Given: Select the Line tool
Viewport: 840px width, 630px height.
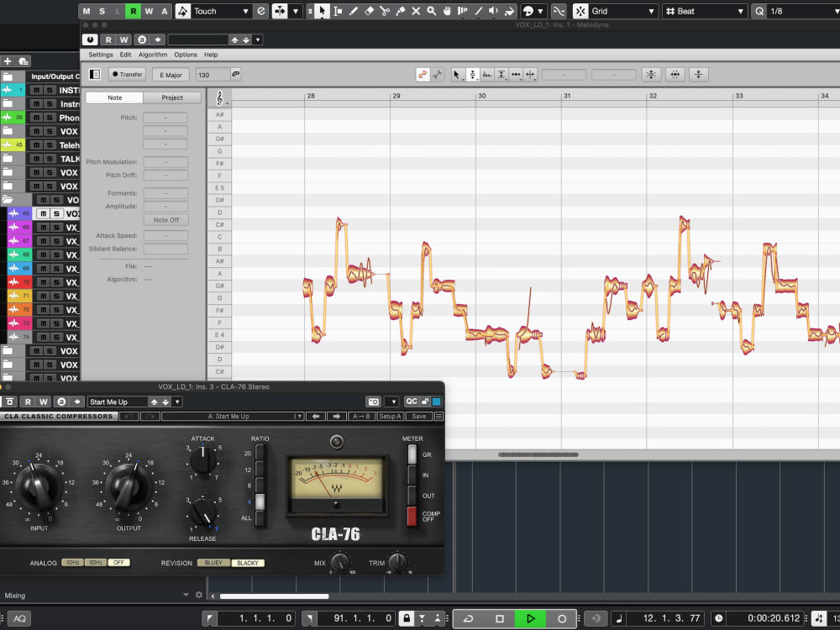Looking at the screenshot, I should pyautogui.click(x=479, y=11).
